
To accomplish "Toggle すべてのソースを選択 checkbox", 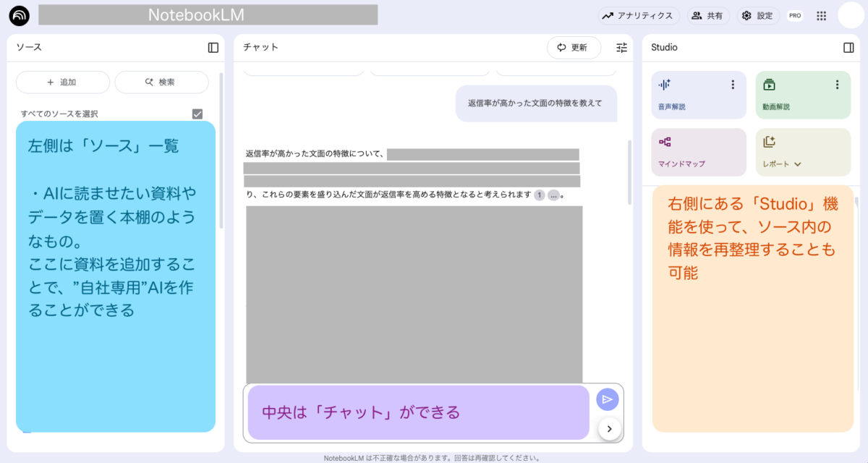I will pos(197,114).
